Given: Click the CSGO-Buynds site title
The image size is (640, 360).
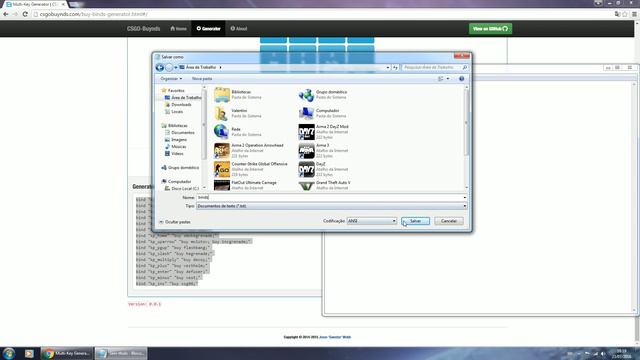Looking at the screenshot, I should click(x=143, y=29).
